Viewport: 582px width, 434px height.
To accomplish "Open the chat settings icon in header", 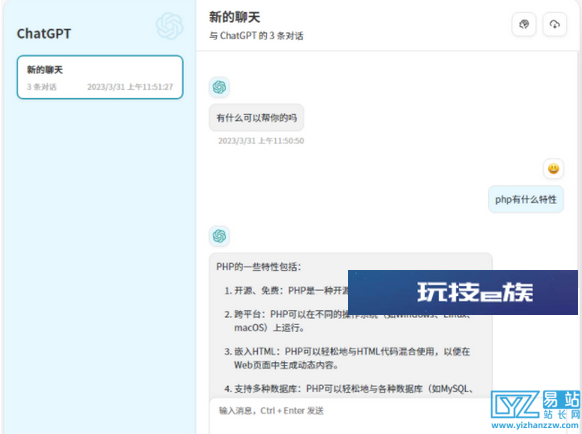I will click(x=524, y=25).
